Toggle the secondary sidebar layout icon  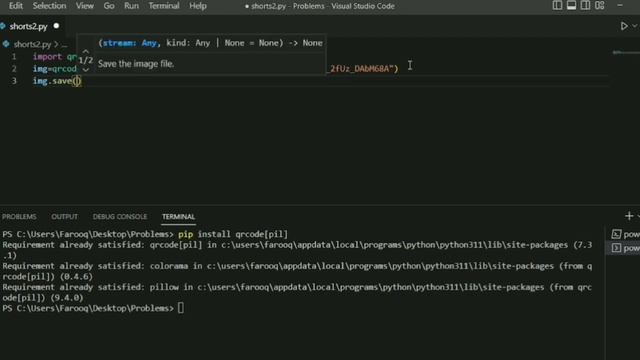[585, 5]
